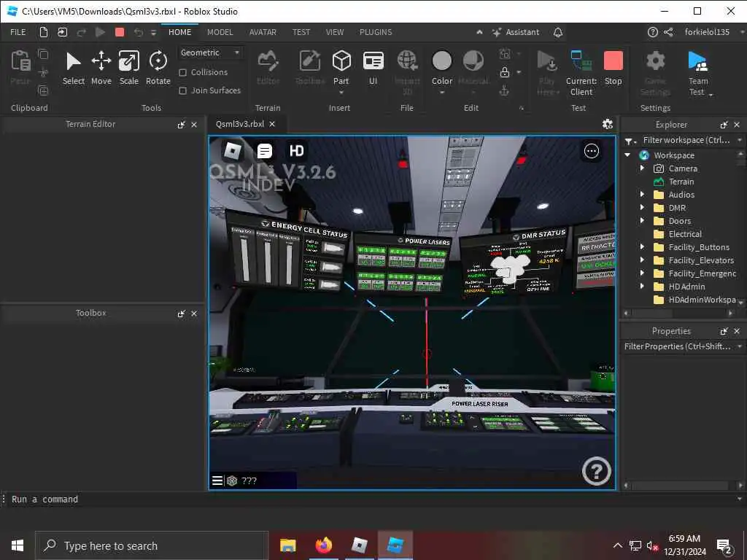Expand the Audios folder
Screen dimensions: 747x560
point(642,194)
